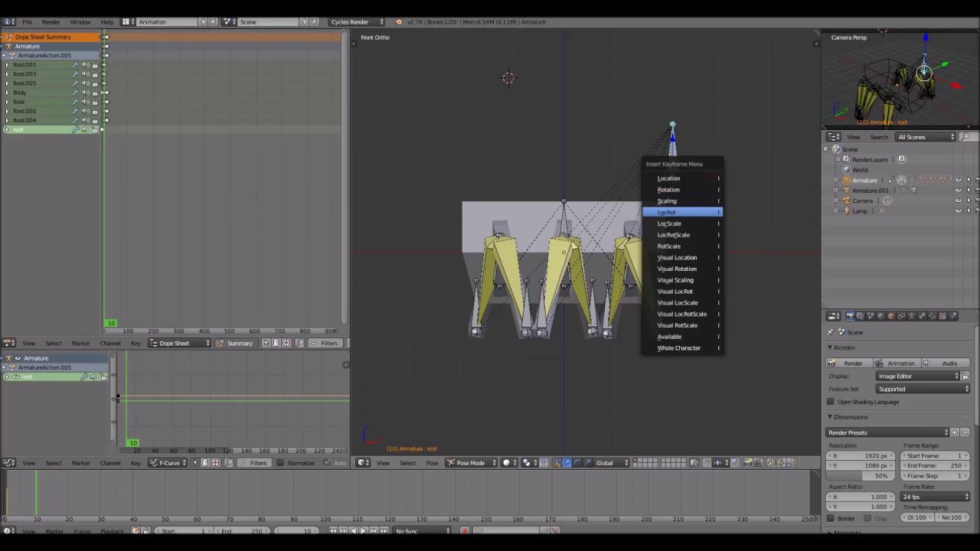Open the 24 fps frame rate dropdown
The image size is (980, 551).
pyautogui.click(x=936, y=497)
